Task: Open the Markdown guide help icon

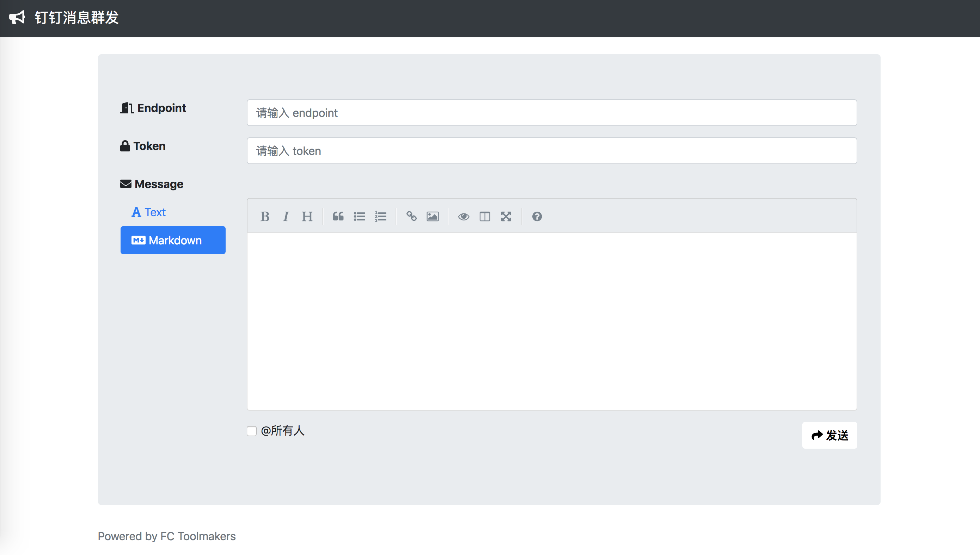Action: coord(537,217)
